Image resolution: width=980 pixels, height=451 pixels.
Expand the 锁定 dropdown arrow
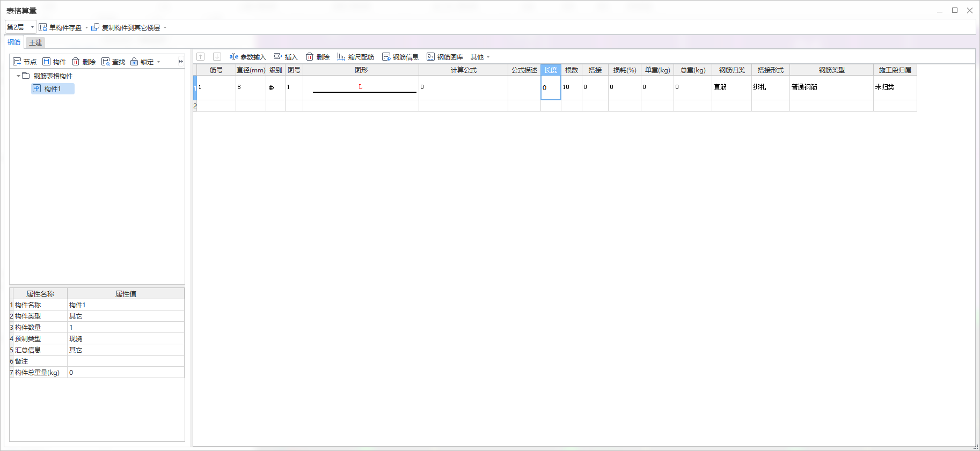tap(158, 62)
